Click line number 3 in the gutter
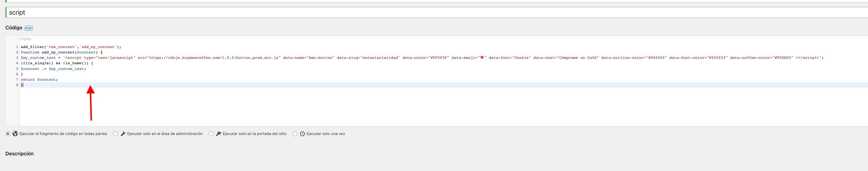This screenshot has height=171, width=868. click(17, 58)
